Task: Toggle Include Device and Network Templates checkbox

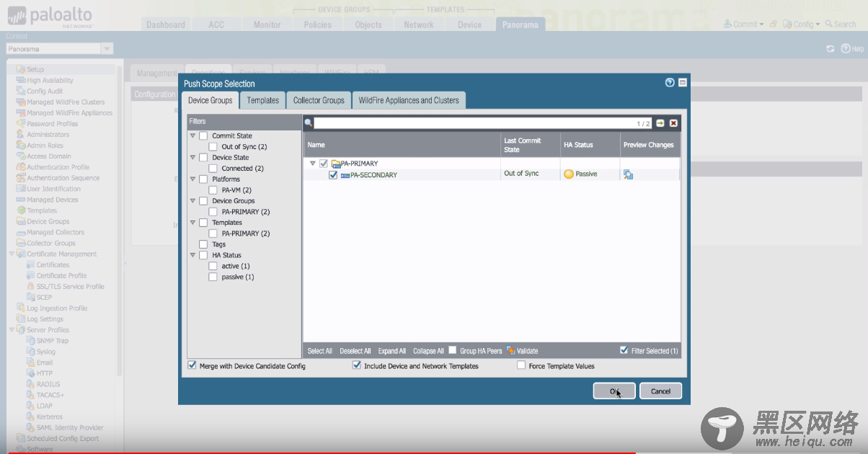Action: (356, 365)
